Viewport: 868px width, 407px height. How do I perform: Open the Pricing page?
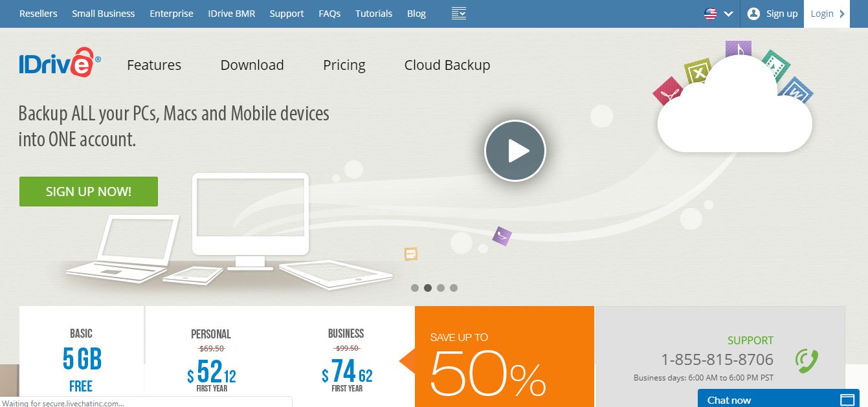[344, 65]
